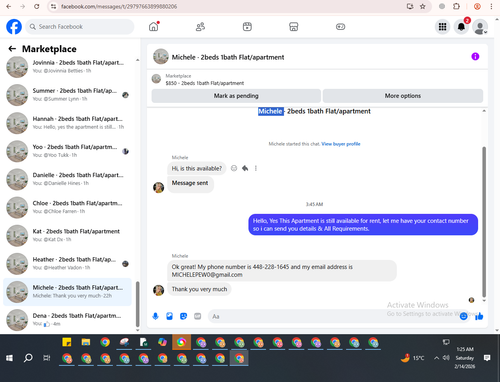The width and height of the screenshot is (500, 382).
Task: Choose a GIF from the composer
Action: [x=198, y=316]
